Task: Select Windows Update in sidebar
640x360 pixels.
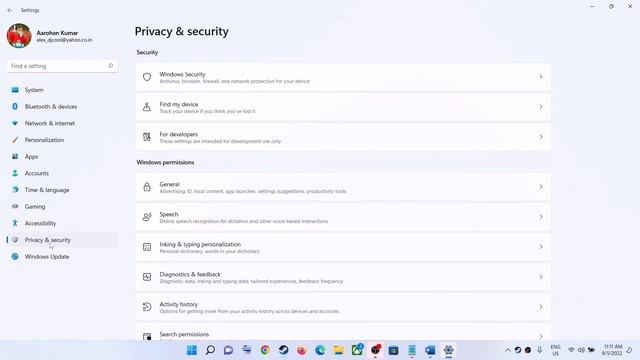Action: [x=62, y=257]
